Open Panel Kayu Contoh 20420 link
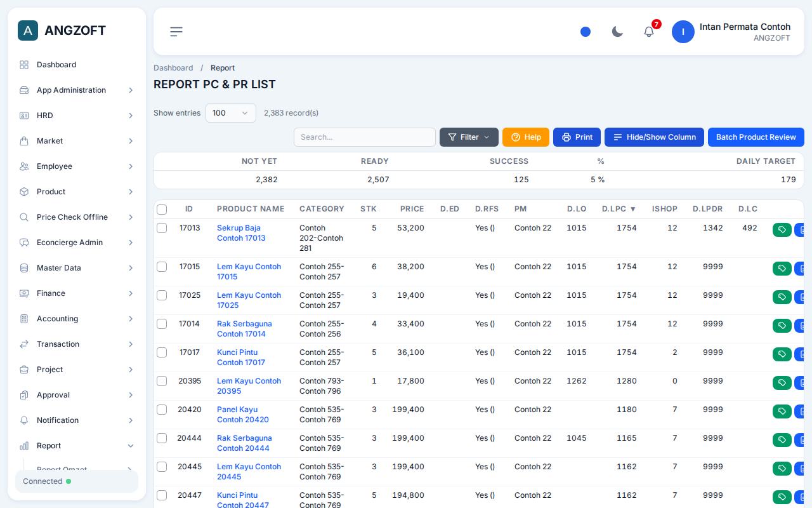Image resolution: width=812 pixels, height=508 pixels. pos(243,415)
